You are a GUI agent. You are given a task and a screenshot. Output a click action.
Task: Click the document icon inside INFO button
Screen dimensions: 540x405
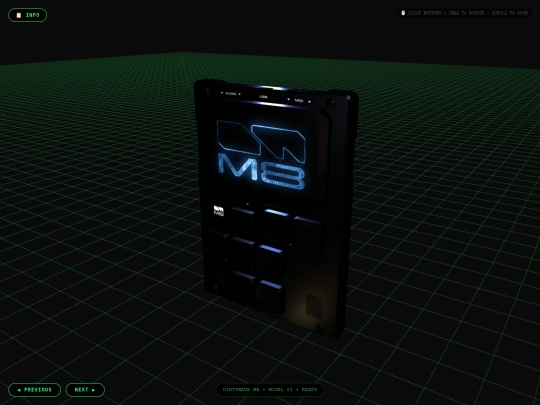[19, 15]
